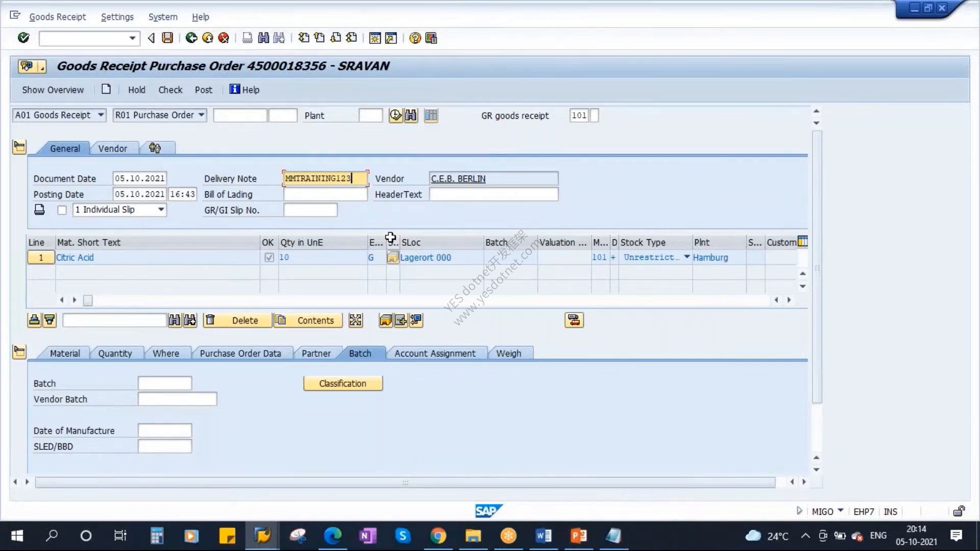
Task: Open Microsoft Edge from taskbar
Action: point(333,536)
